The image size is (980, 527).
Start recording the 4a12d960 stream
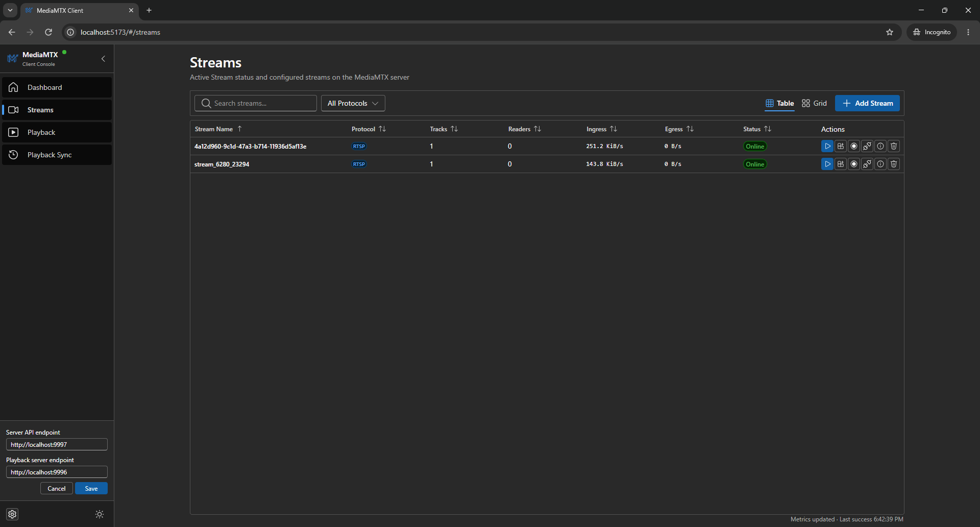pos(854,146)
